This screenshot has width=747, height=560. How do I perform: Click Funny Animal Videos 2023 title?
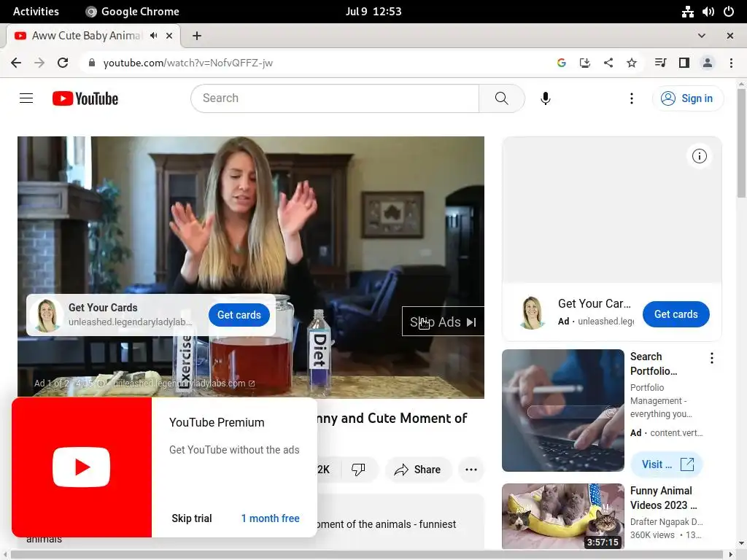tap(663, 497)
